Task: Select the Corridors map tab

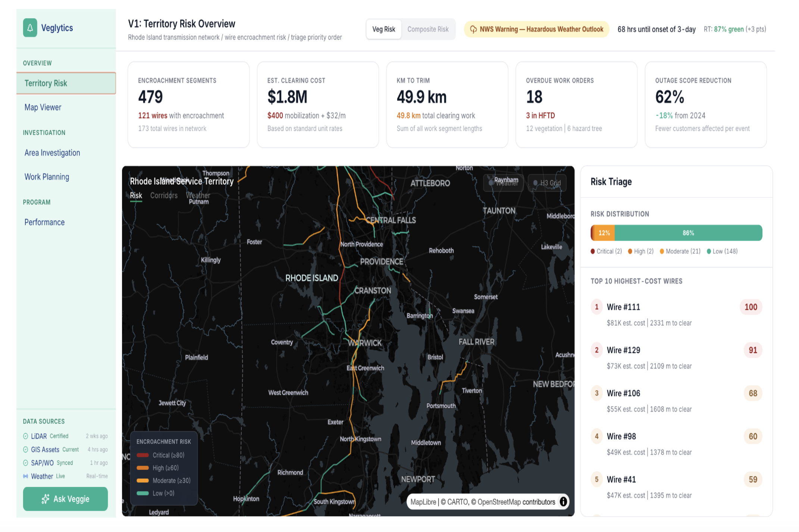Action: click(x=164, y=195)
